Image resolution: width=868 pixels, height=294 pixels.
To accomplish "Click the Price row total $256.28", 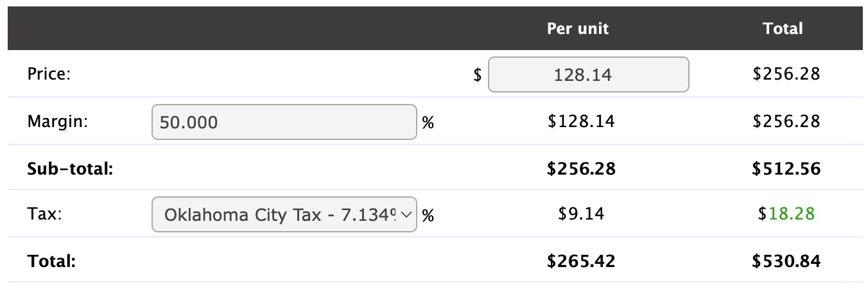I will pyautogui.click(x=786, y=74).
